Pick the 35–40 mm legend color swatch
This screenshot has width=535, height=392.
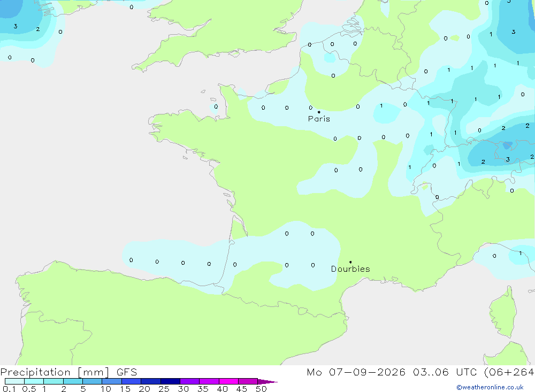tap(209, 381)
